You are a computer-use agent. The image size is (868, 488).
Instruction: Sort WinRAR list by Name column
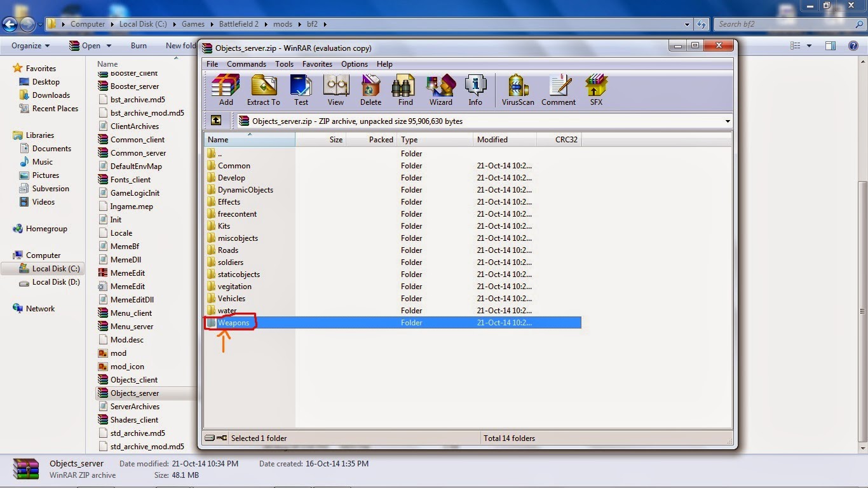(x=249, y=139)
